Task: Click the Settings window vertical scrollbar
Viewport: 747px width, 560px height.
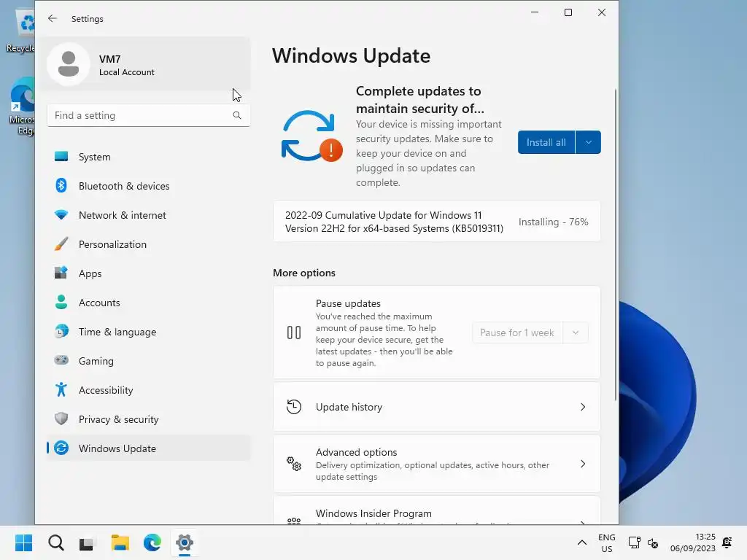Action: point(616,244)
